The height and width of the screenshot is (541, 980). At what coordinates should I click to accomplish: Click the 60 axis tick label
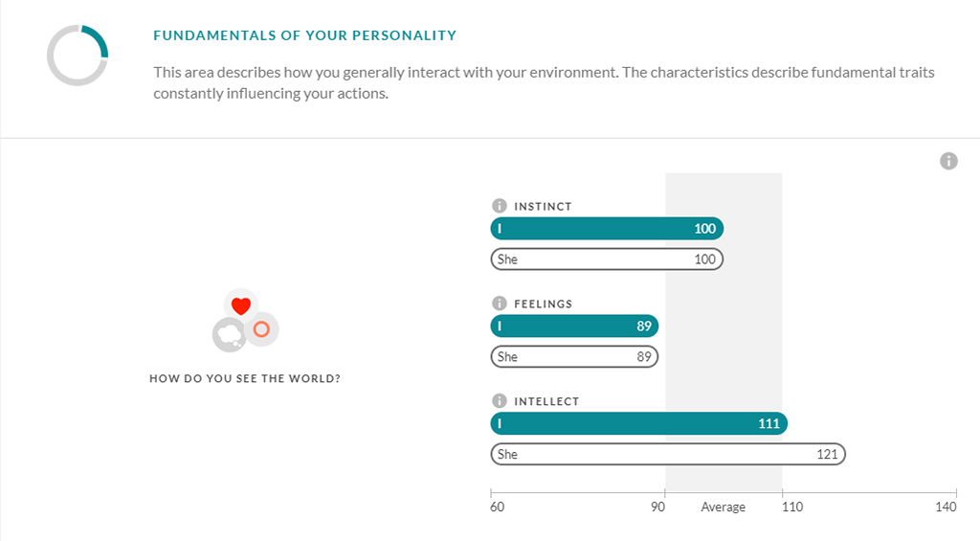[498, 507]
